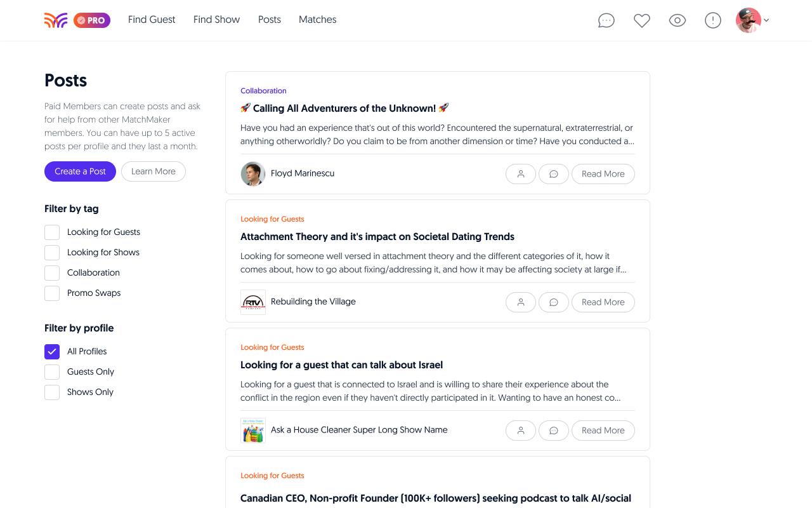Click the heart favorites icon in header

tap(642, 20)
